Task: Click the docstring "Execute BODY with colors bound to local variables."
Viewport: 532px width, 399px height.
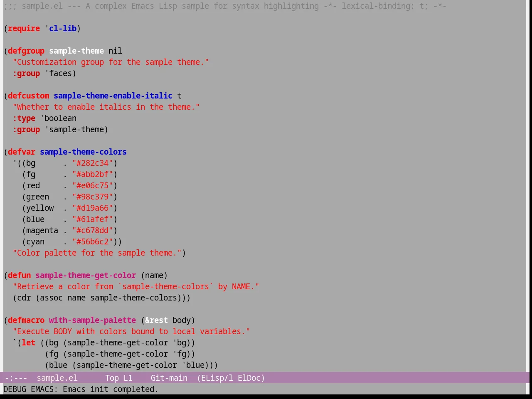Action: click(x=131, y=331)
